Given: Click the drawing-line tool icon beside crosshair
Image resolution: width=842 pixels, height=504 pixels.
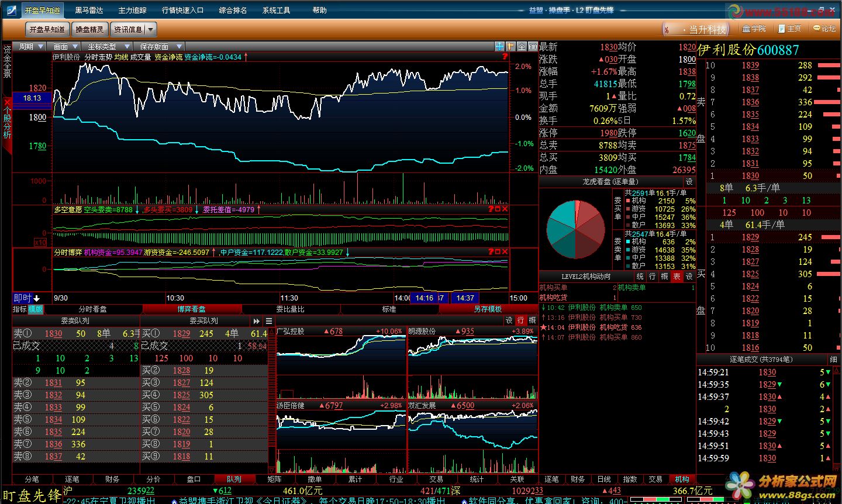Looking at the screenshot, I should (510, 46).
